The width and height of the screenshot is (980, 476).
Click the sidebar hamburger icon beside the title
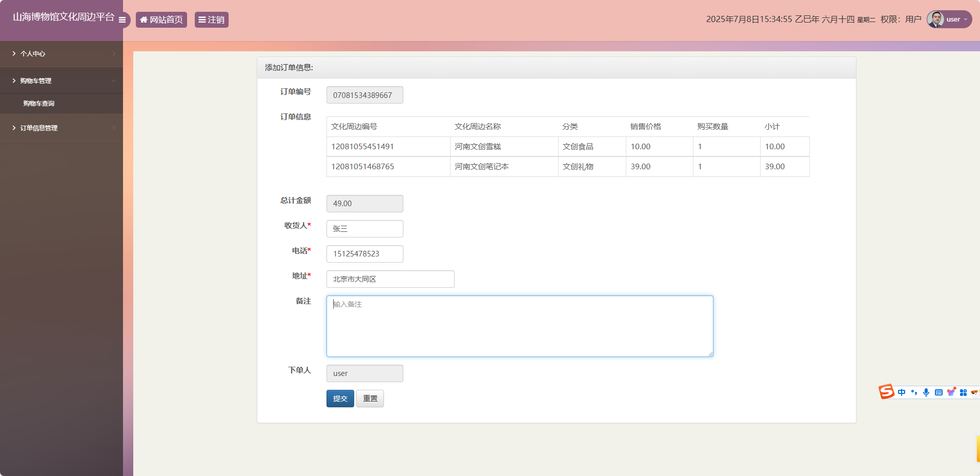click(122, 19)
